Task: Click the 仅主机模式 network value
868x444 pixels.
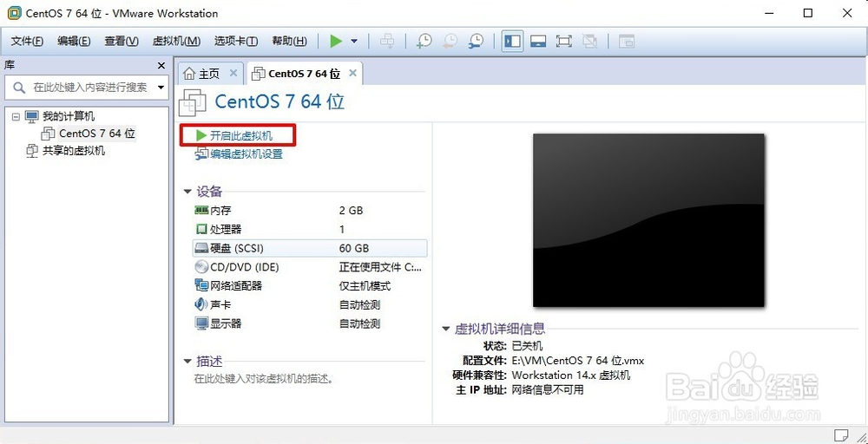Action: (x=365, y=286)
